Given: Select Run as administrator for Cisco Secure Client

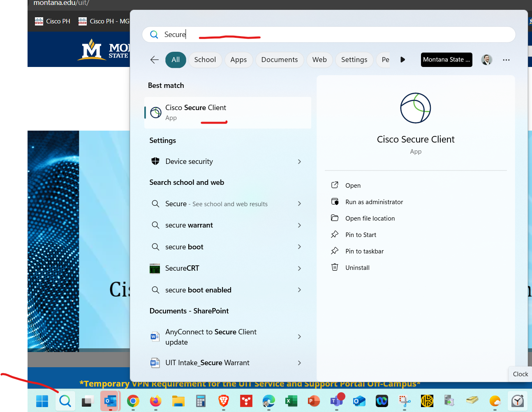Looking at the screenshot, I should click(373, 202).
